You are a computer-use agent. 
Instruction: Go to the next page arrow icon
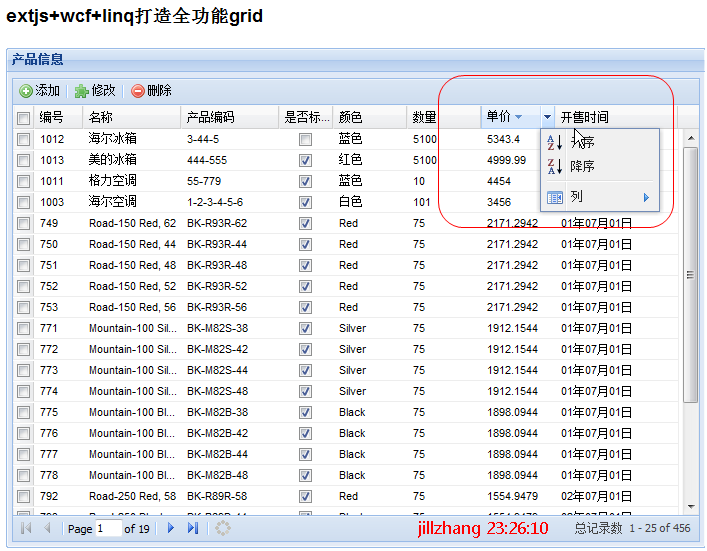click(171, 528)
